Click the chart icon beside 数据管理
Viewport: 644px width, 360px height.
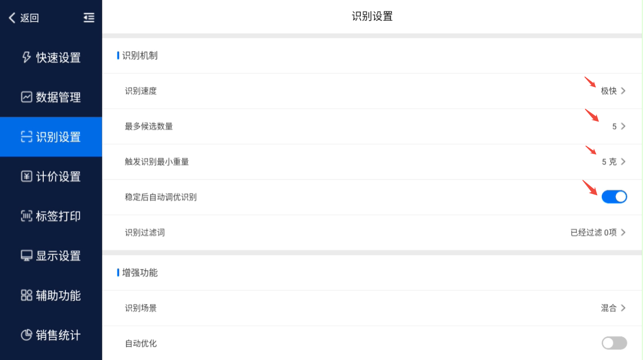coord(27,97)
